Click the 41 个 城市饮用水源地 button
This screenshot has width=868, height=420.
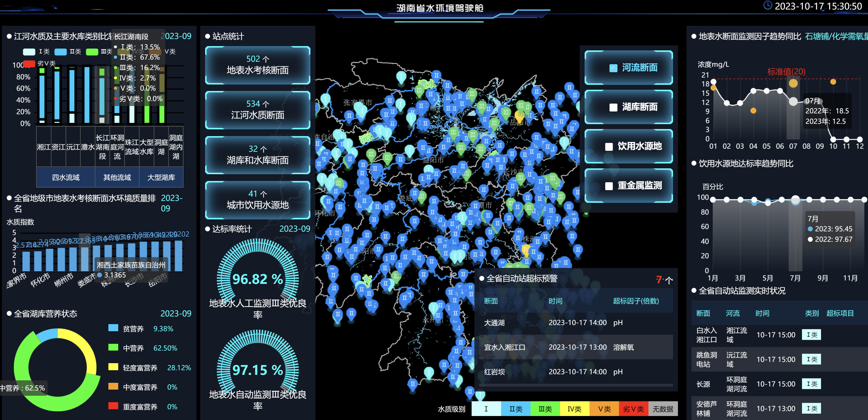pyautogui.click(x=257, y=200)
